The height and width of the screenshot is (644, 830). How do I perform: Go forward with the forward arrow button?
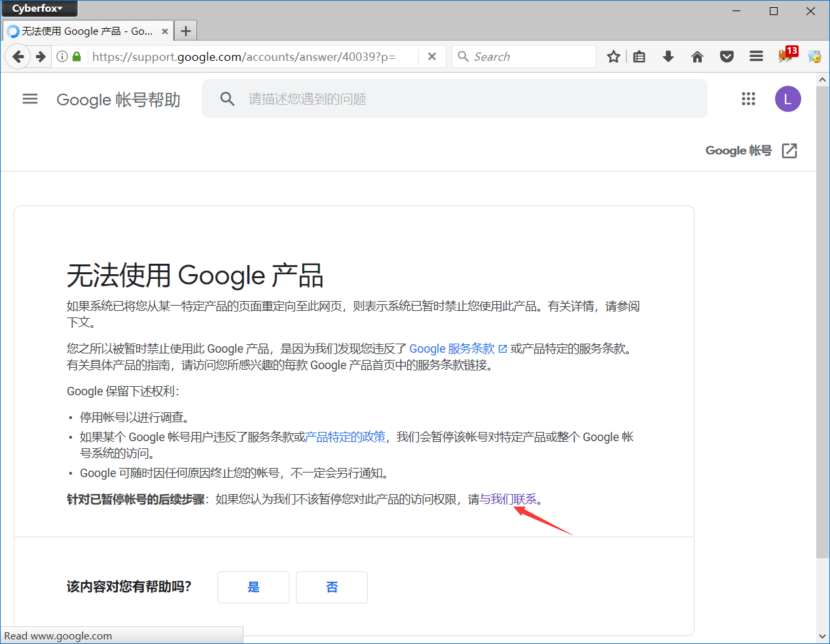41,57
